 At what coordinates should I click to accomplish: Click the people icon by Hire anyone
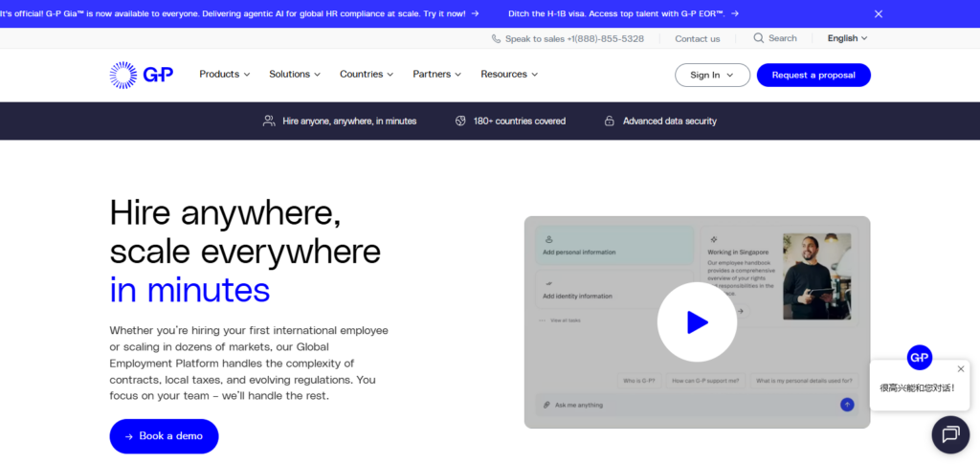pyautogui.click(x=269, y=122)
